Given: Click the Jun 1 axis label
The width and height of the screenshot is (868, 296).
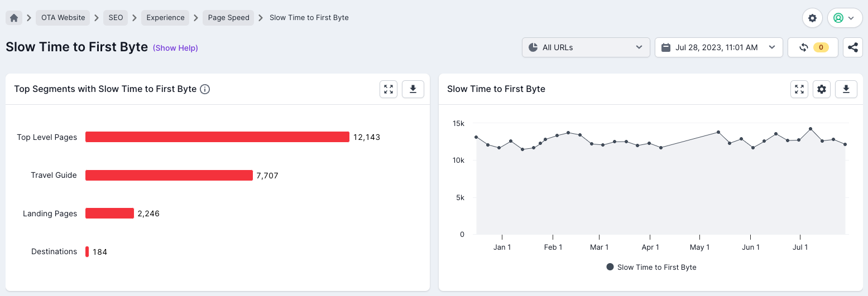Looking at the screenshot, I should [x=750, y=247].
